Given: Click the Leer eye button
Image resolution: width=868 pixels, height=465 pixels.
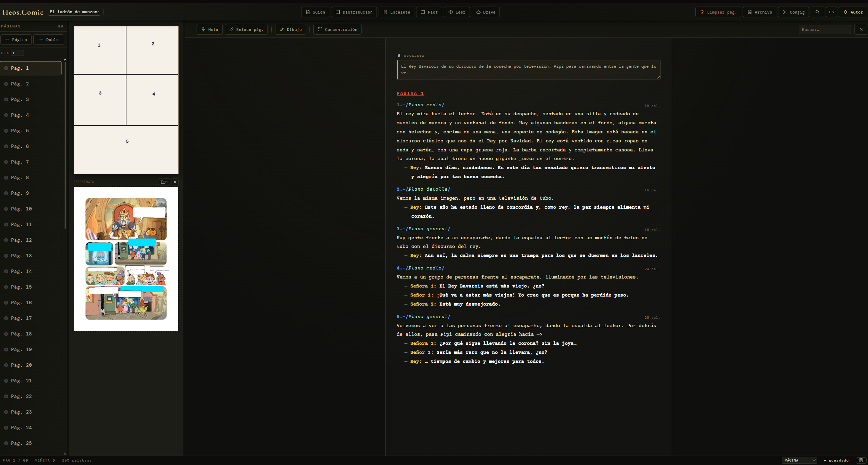Looking at the screenshot, I should pos(457,12).
